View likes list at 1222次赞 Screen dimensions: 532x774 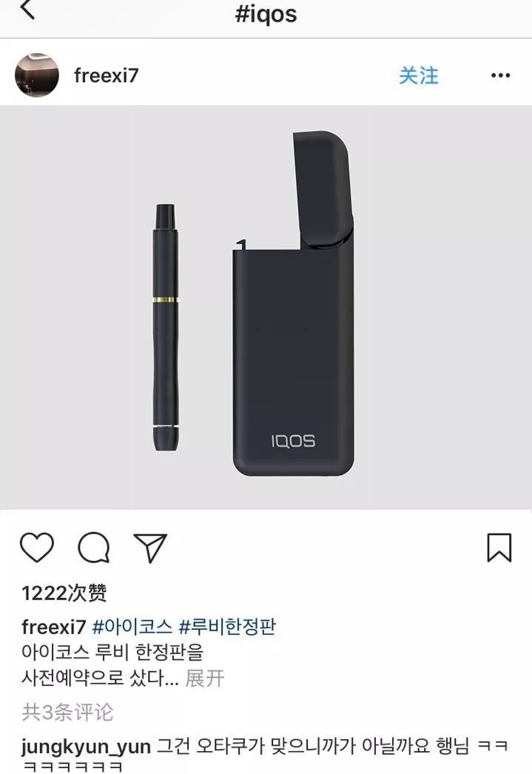tap(64, 593)
